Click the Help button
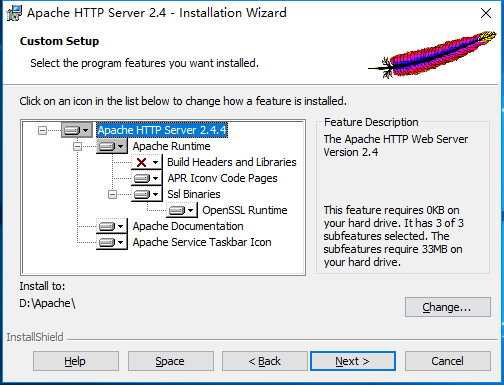Viewport: 504px width, 385px height. coord(76,361)
